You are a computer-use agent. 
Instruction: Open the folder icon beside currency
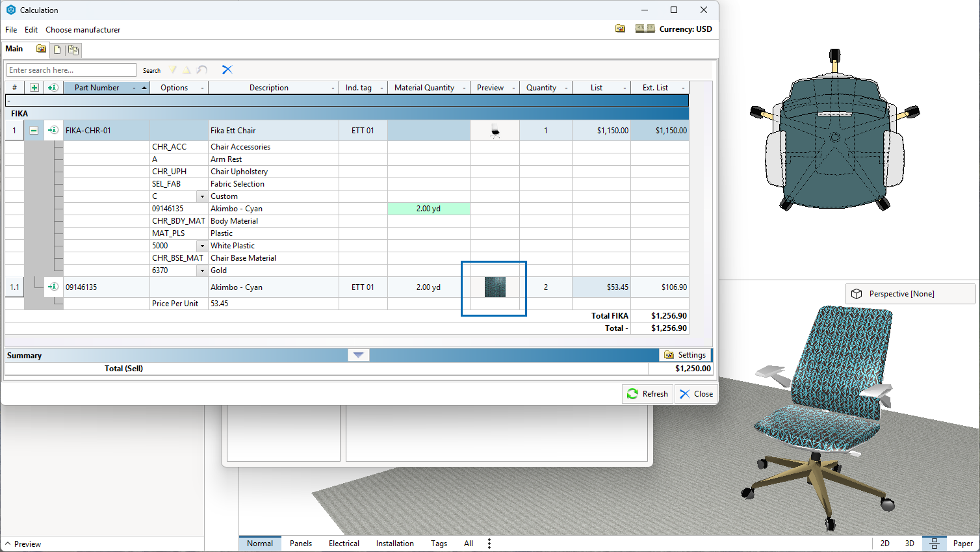tap(620, 29)
